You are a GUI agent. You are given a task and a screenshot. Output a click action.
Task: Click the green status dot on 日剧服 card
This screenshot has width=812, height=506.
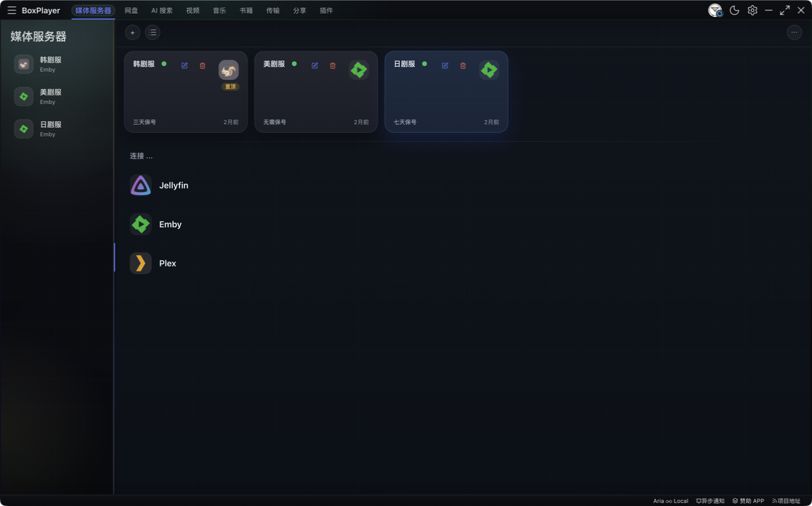click(x=425, y=64)
